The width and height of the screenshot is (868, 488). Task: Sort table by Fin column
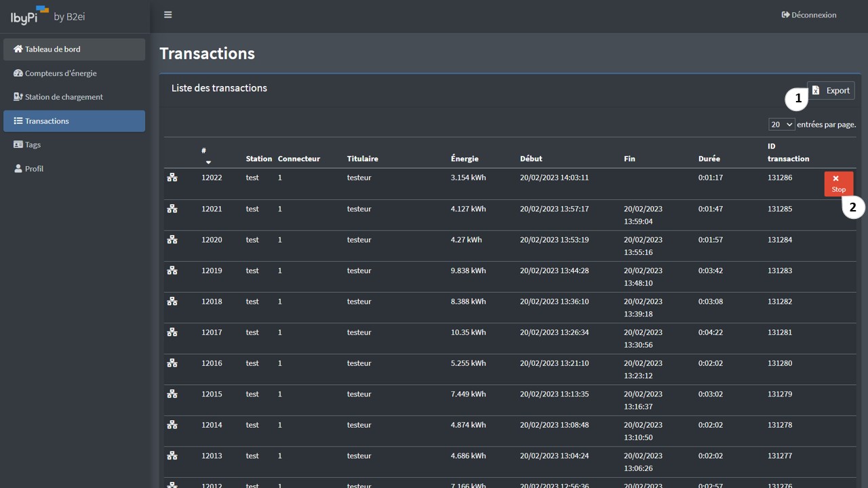630,159
